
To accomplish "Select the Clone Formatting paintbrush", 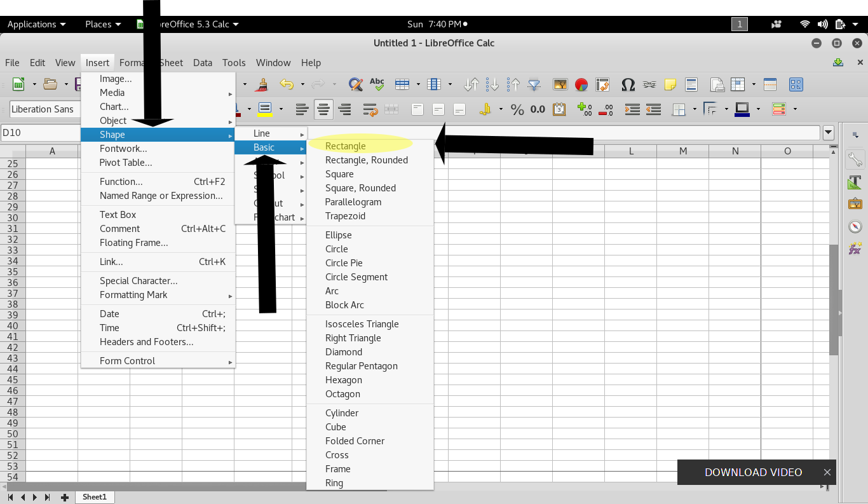I will pyautogui.click(x=261, y=84).
